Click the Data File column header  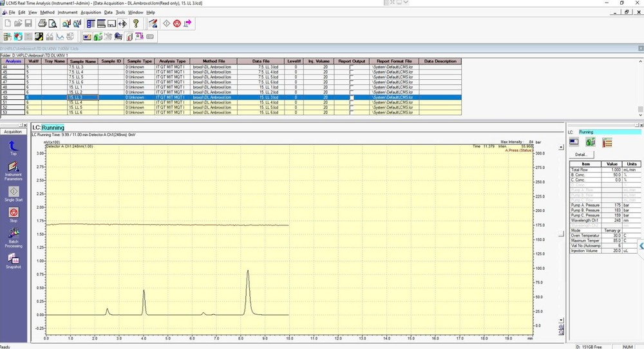pos(261,61)
